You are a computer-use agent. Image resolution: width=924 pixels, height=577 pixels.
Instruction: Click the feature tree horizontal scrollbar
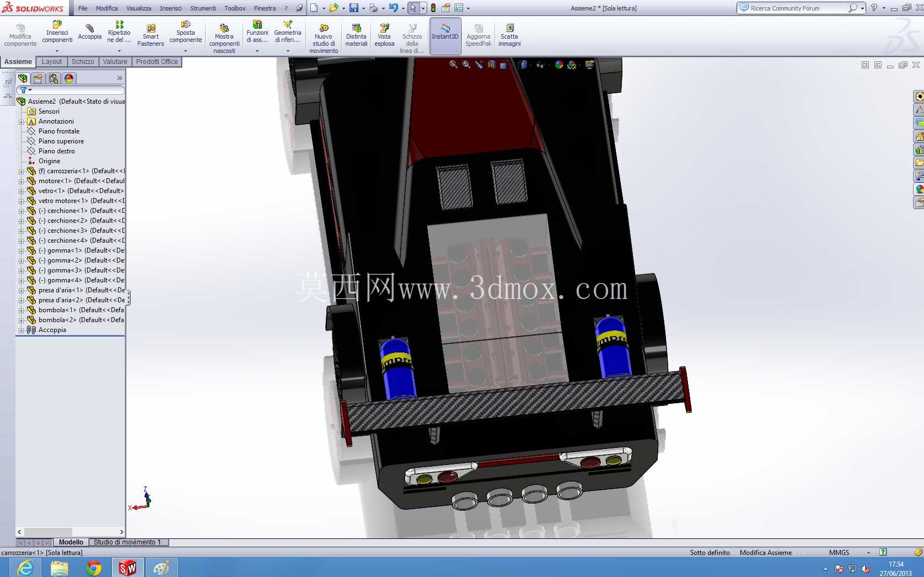(x=71, y=532)
